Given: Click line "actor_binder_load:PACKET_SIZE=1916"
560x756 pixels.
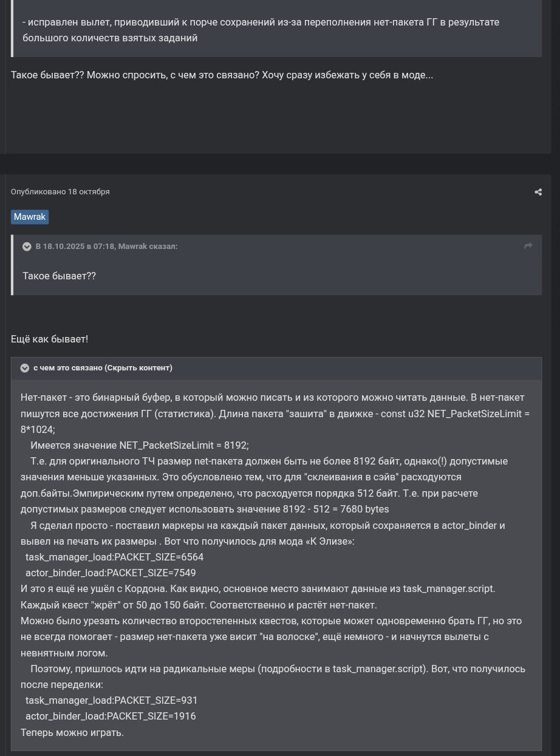Looking at the screenshot, I should 111,717.
